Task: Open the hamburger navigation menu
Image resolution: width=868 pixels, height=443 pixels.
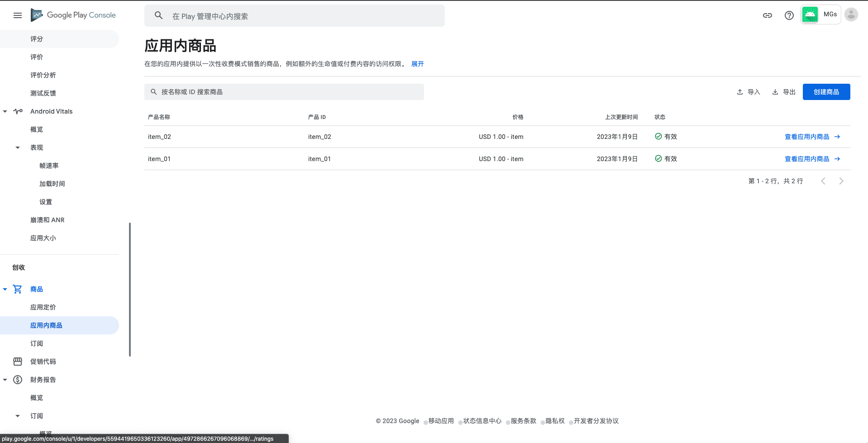Action: (18, 15)
